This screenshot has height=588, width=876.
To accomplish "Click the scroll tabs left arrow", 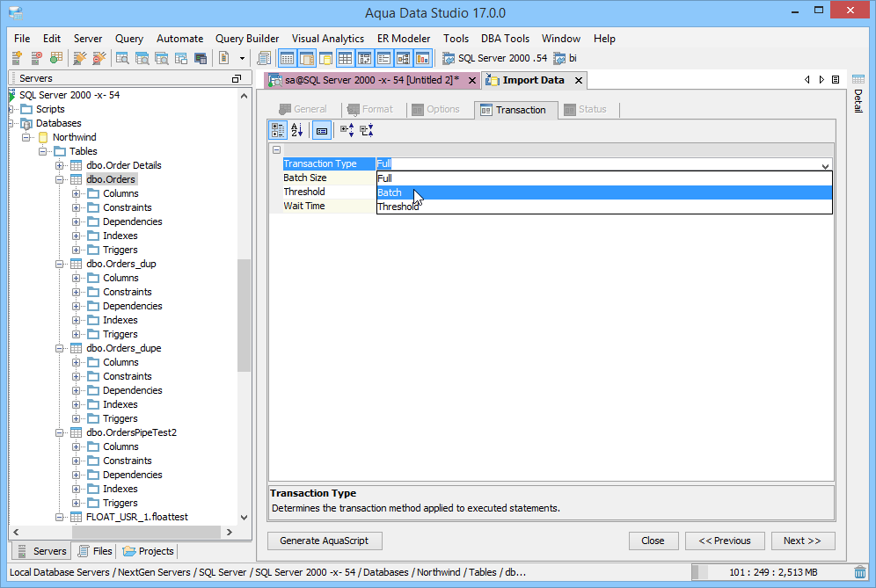I will pos(807,80).
